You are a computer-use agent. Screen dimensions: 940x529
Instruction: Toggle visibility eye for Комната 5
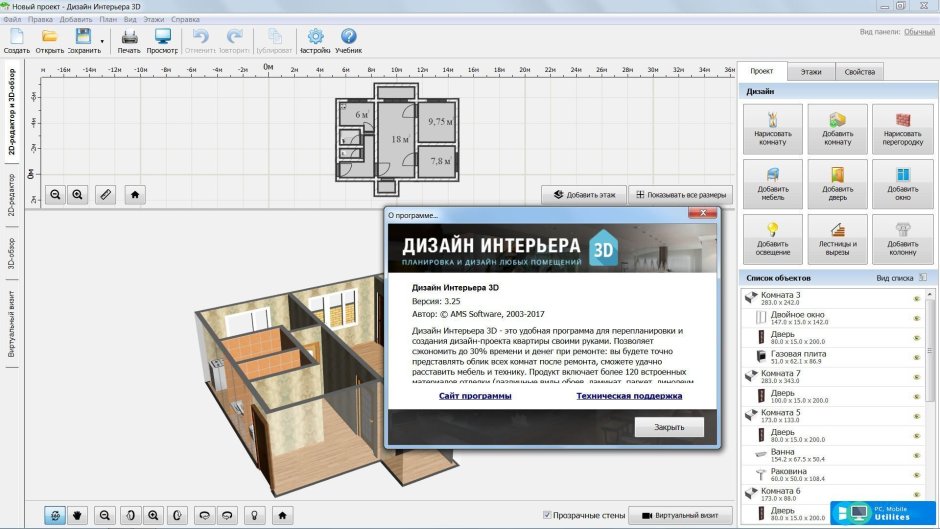[916, 416]
